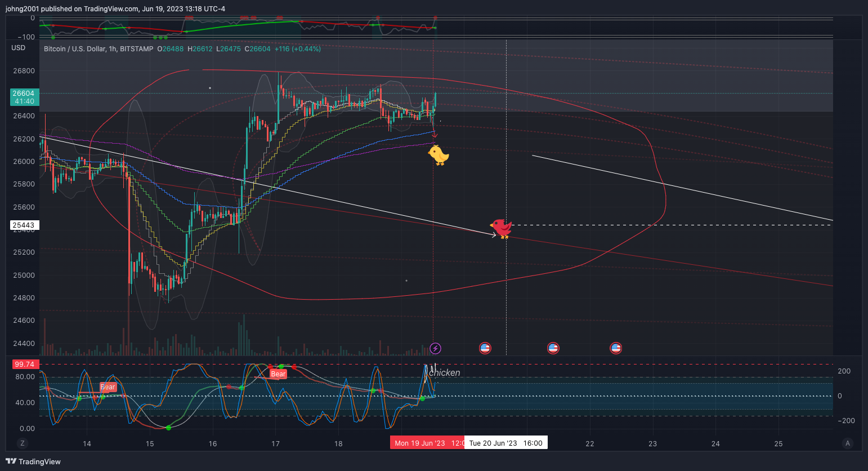Click the 26800 price axis label
Viewport: 868px width, 471px height.
(24, 71)
